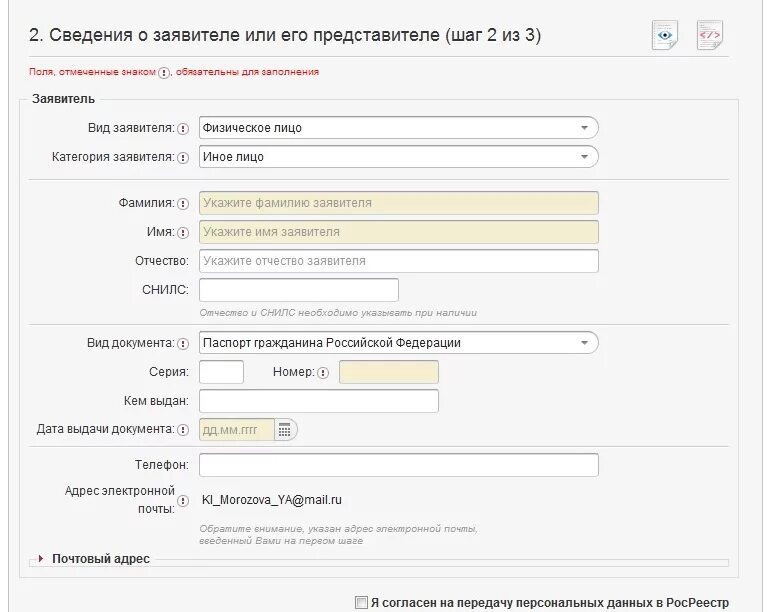Click the Дата выдачи документа date field

click(236, 430)
